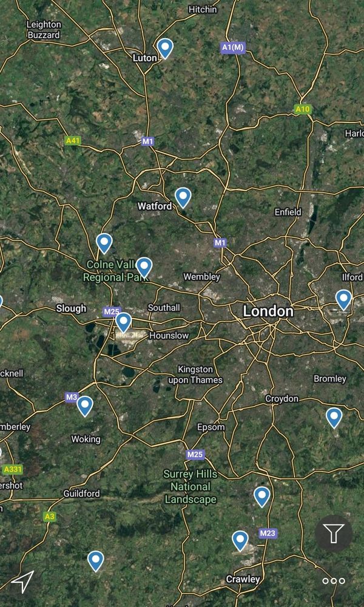This screenshot has width=364, height=607.
Task: Tap the location arrow icon
Action: [23, 581]
